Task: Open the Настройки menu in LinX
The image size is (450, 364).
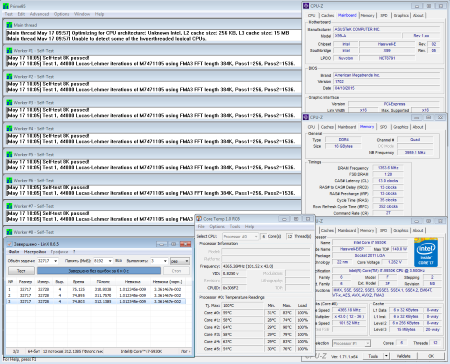Action: click(x=35, y=252)
